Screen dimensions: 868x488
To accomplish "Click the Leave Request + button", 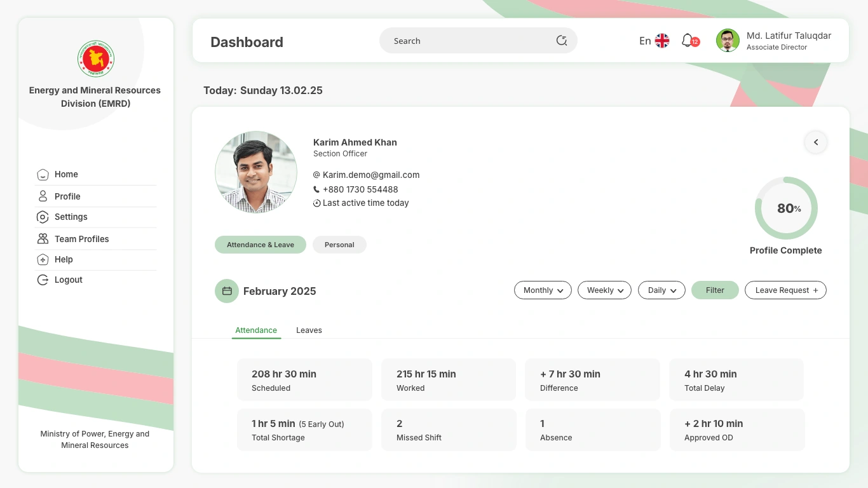I will pos(785,290).
